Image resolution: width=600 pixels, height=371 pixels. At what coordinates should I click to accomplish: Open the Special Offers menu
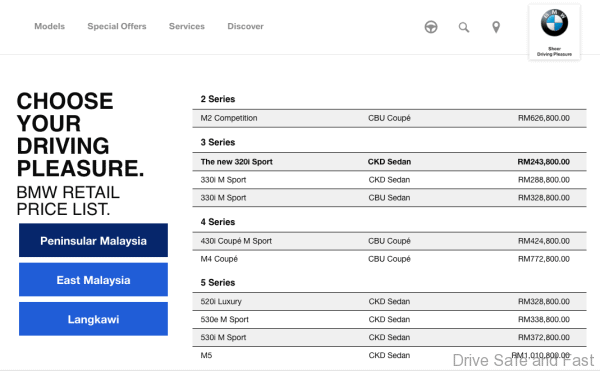click(117, 26)
